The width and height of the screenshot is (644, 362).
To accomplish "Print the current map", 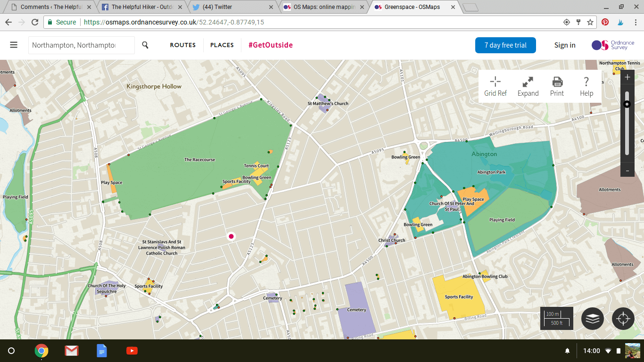I will [x=557, y=87].
